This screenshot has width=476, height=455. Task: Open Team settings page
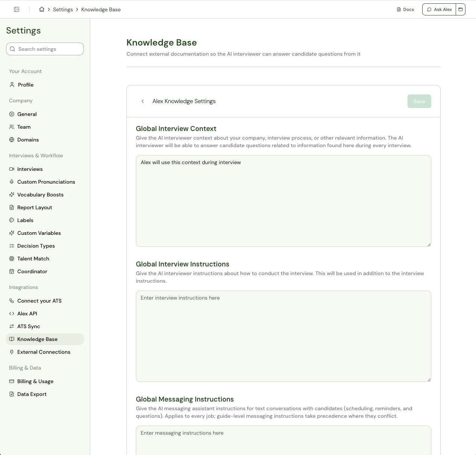45,127
